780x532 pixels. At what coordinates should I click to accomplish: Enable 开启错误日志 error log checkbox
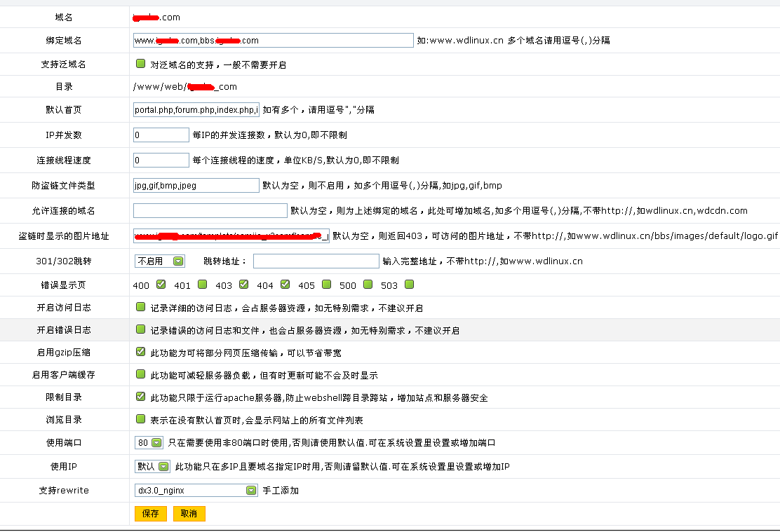[140, 329]
